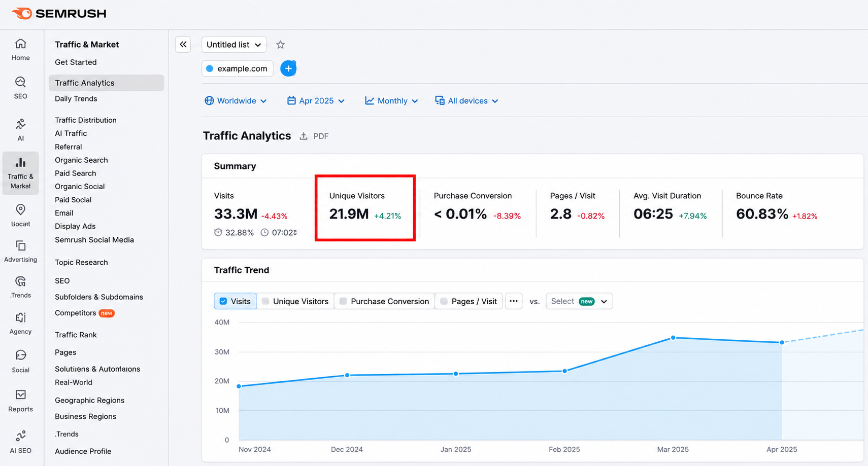Image resolution: width=868 pixels, height=466 pixels.
Task: Click the Semrush logo
Action: pos(59,14)
